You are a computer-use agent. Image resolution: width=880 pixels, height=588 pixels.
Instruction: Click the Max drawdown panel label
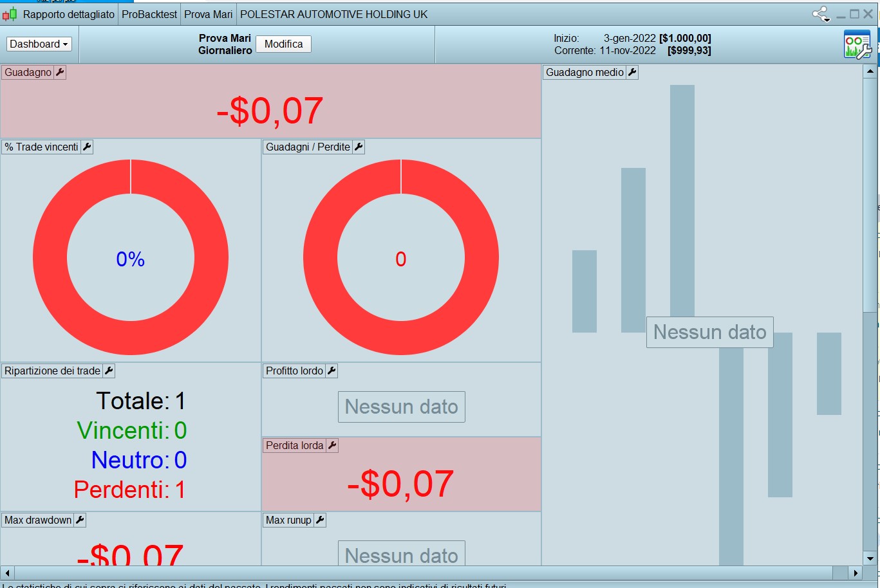pos(38,520)
